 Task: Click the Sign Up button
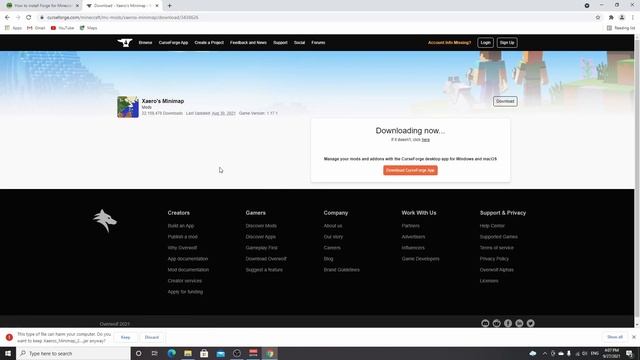[507, 42]
